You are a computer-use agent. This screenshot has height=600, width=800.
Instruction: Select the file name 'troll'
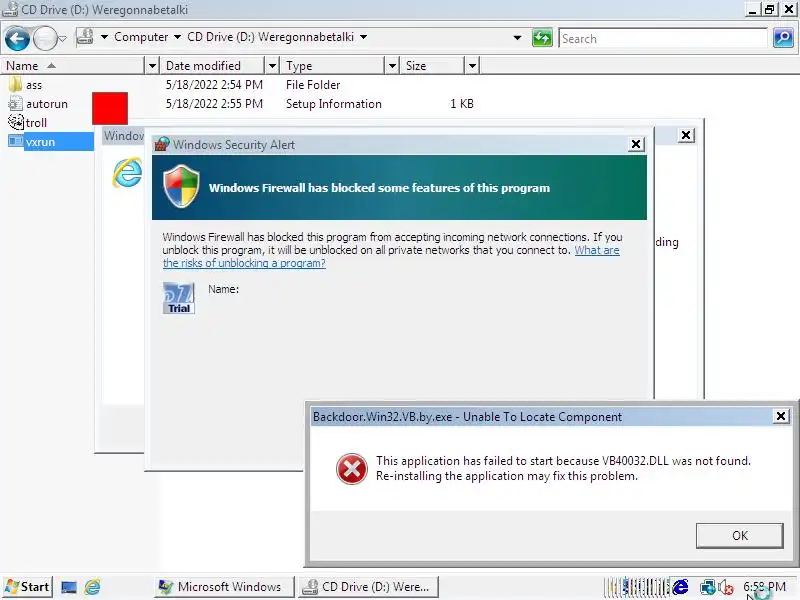(x=36, y=123)
